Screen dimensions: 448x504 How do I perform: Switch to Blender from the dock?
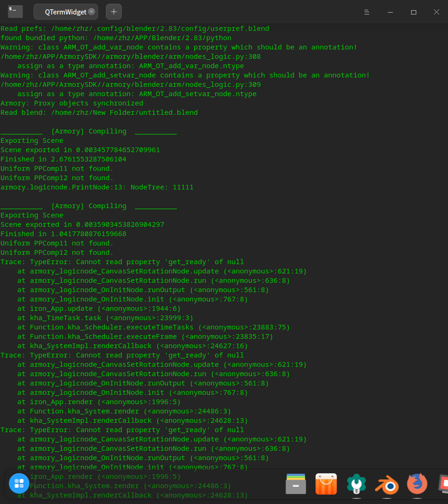(386, 484)
